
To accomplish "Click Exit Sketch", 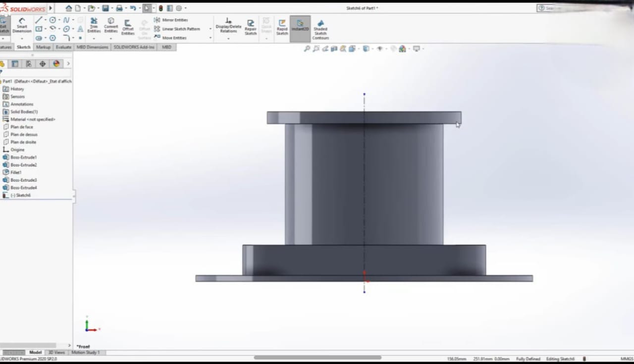I will pos(4,25).
